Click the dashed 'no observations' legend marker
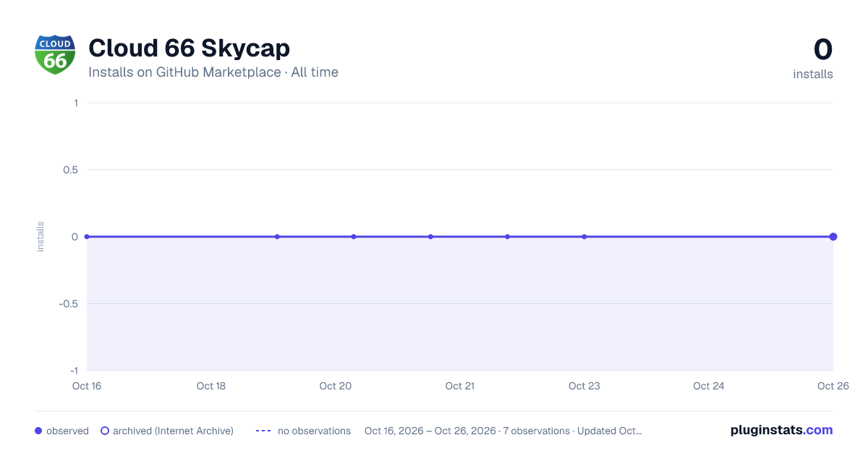Image resolution: width=868 pixels, height=456 pixels. [263, 431]
